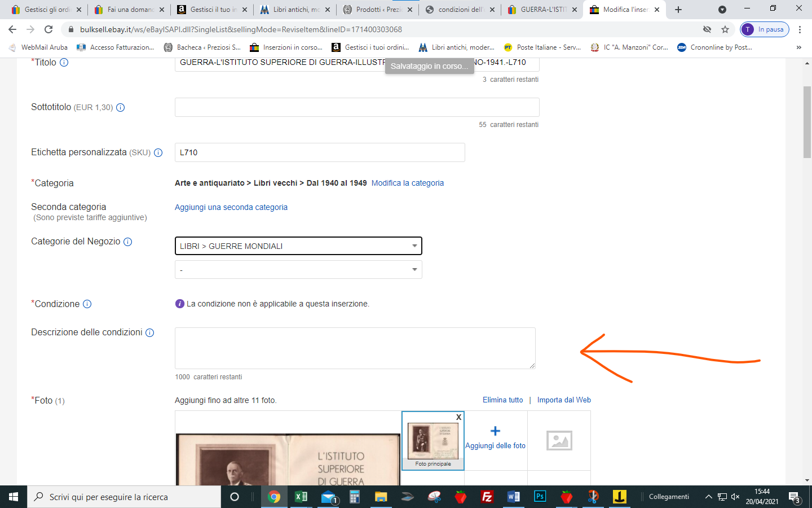Open Cortana circle icon in taskbar
Viewport: 812px width, 508px height.
tap(235, 497)
